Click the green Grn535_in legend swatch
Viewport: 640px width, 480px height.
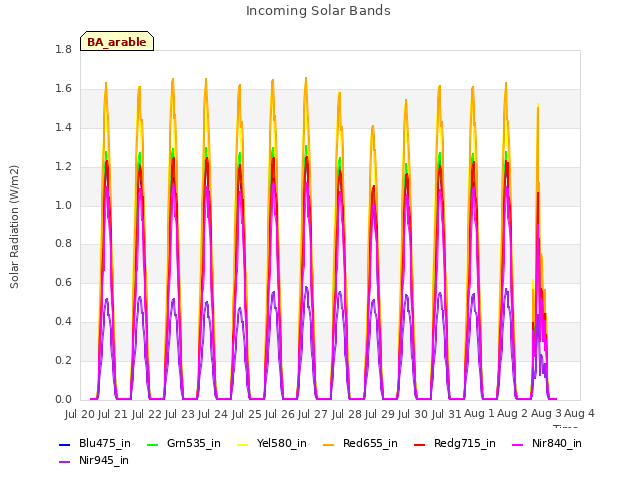[152, 444]
